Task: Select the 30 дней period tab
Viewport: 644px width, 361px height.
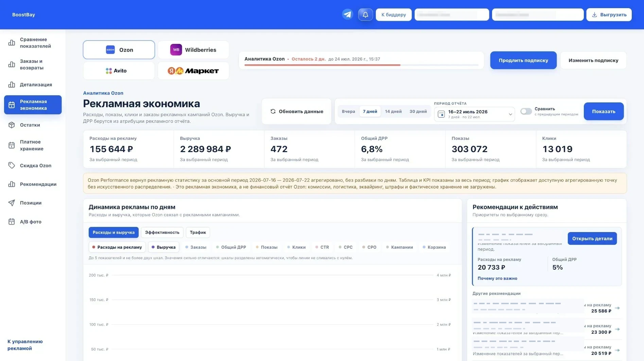Action: (418, 111)
